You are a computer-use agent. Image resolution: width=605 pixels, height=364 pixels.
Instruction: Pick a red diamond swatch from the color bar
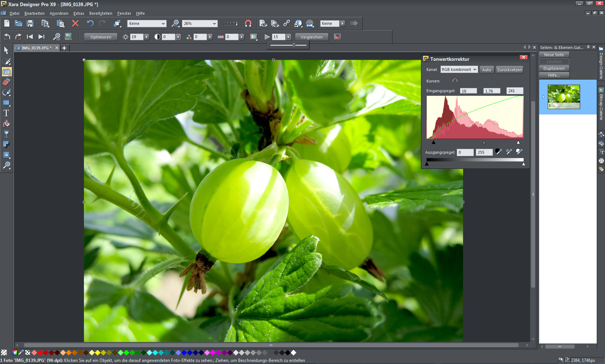(x=40, y=352)
